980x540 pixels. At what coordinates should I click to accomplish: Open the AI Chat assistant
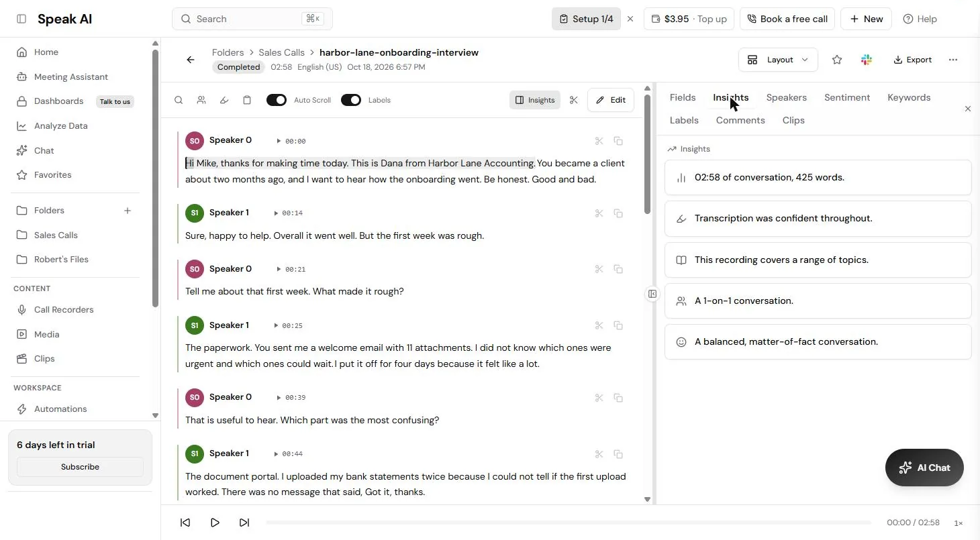pos(924,468)
